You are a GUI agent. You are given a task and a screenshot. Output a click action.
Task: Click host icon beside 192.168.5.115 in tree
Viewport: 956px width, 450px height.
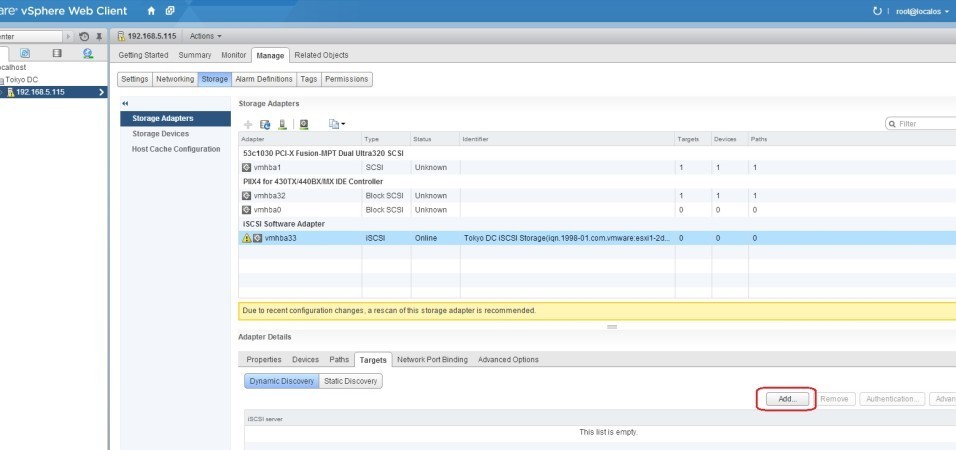pyautogui.click(x=10, y=92)
